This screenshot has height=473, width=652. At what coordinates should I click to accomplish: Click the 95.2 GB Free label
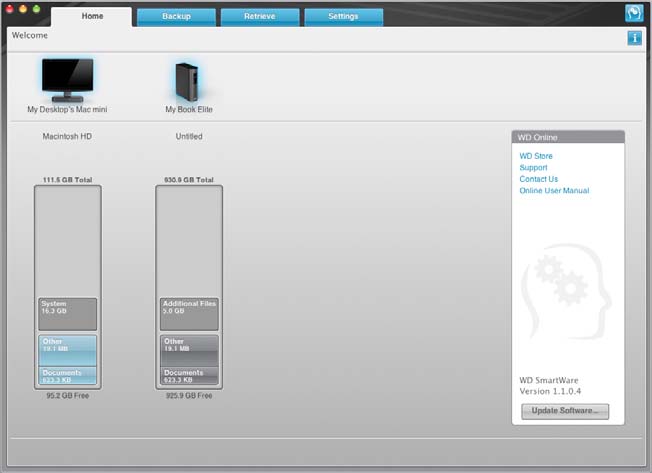pos(68,396)
